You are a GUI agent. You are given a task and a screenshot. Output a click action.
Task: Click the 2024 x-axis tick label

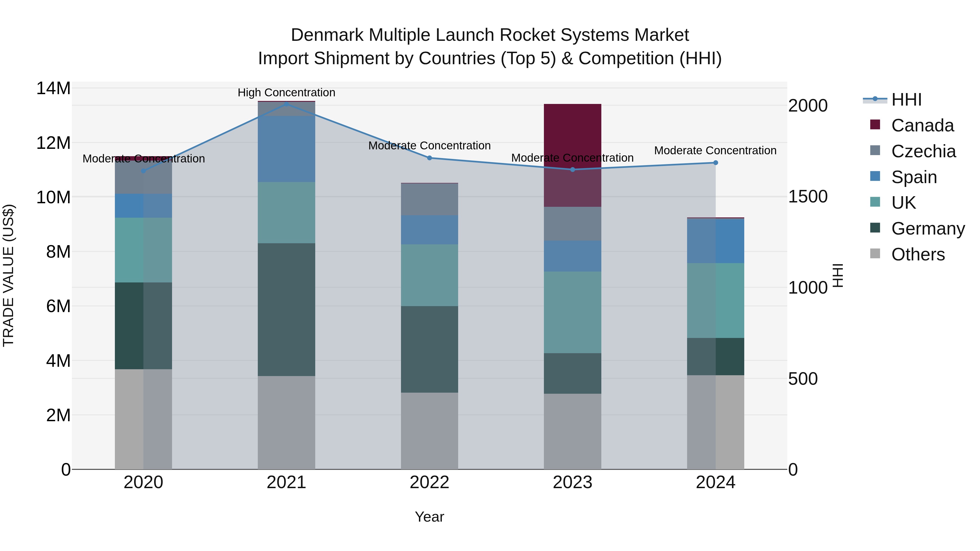coord(716,482)
